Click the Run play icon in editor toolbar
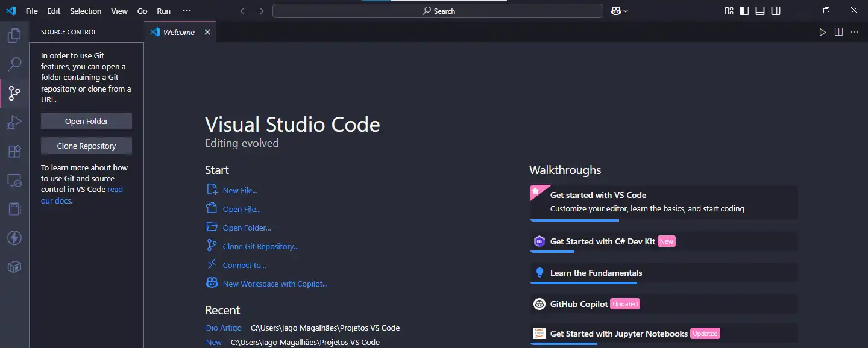This screenshot has height=348, width=868. coord(823,32)
